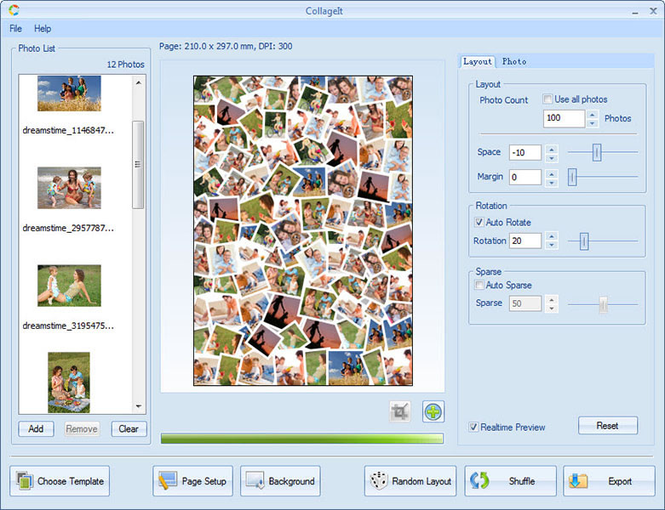Select the dreamstime_1146847 family field thumbnail
The height and width of the screenshot is (510, 665).
(69, 93)
